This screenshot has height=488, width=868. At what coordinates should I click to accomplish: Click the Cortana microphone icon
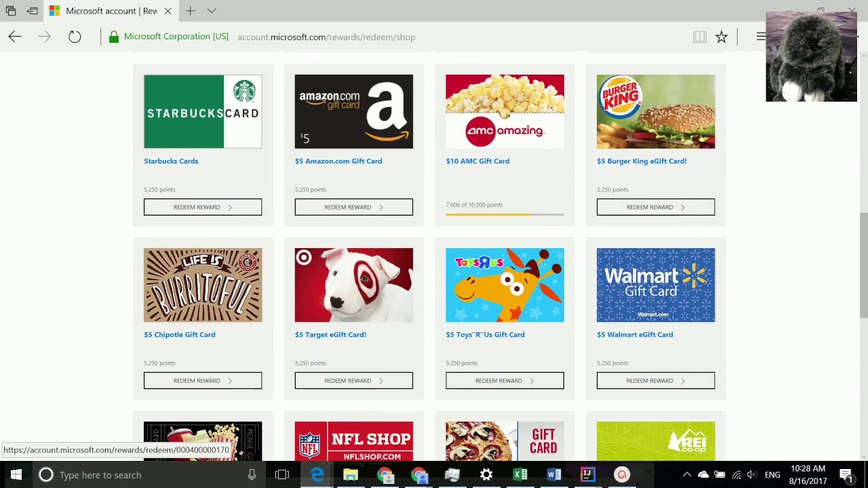(252, 474)
